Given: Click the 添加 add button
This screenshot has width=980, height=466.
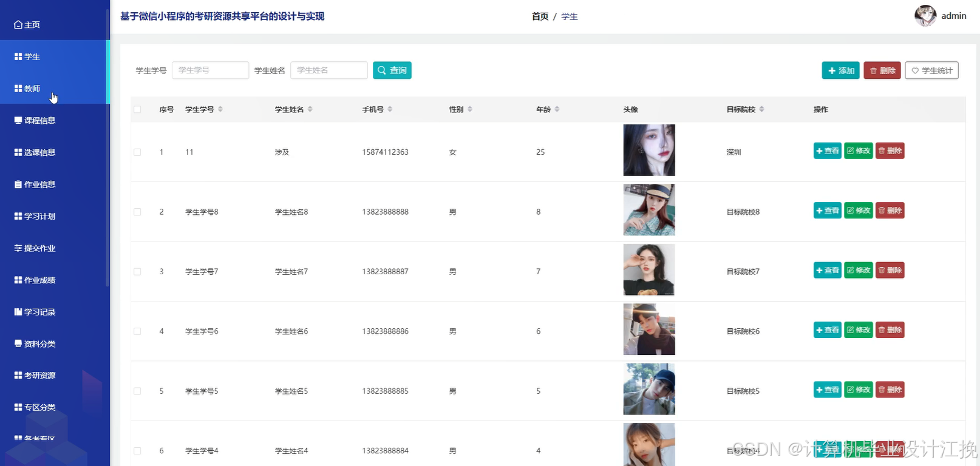Looking at the screenshot, I should (841, 70).
